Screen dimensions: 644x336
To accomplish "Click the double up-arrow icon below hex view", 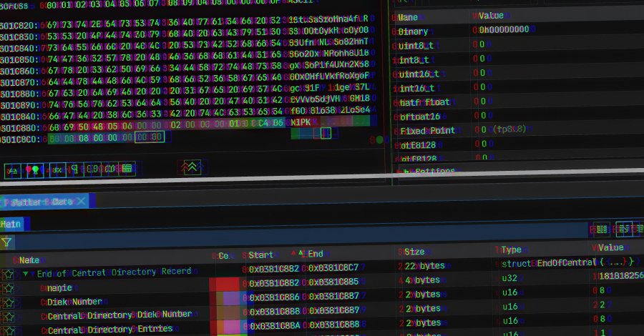I will 191,168.
